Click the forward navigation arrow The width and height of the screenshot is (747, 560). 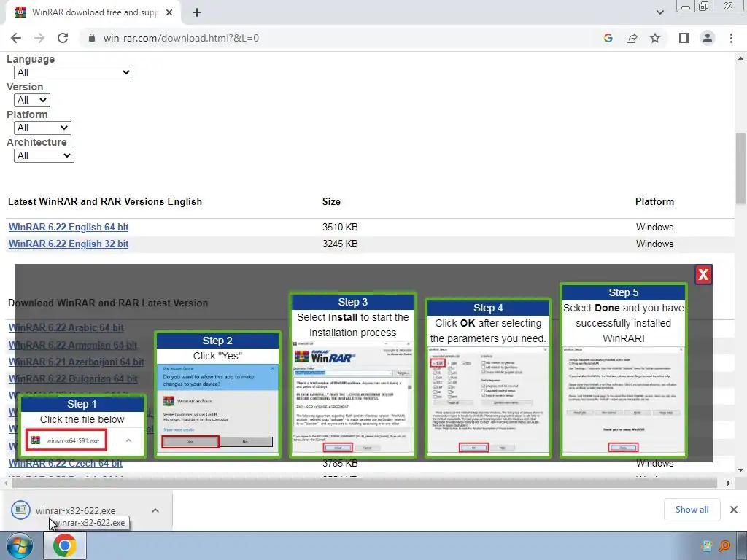pyautogui.click(x=39, y=38)
